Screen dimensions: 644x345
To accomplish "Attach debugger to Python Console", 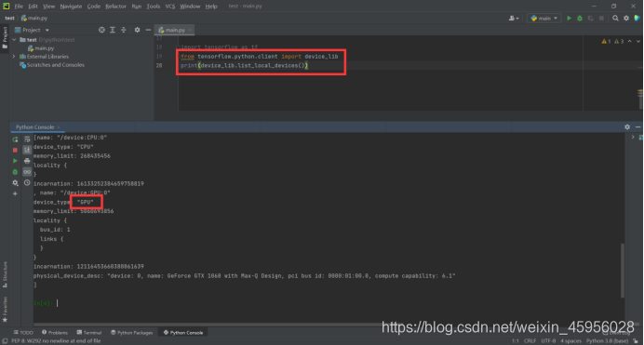I will coord(15,172).
